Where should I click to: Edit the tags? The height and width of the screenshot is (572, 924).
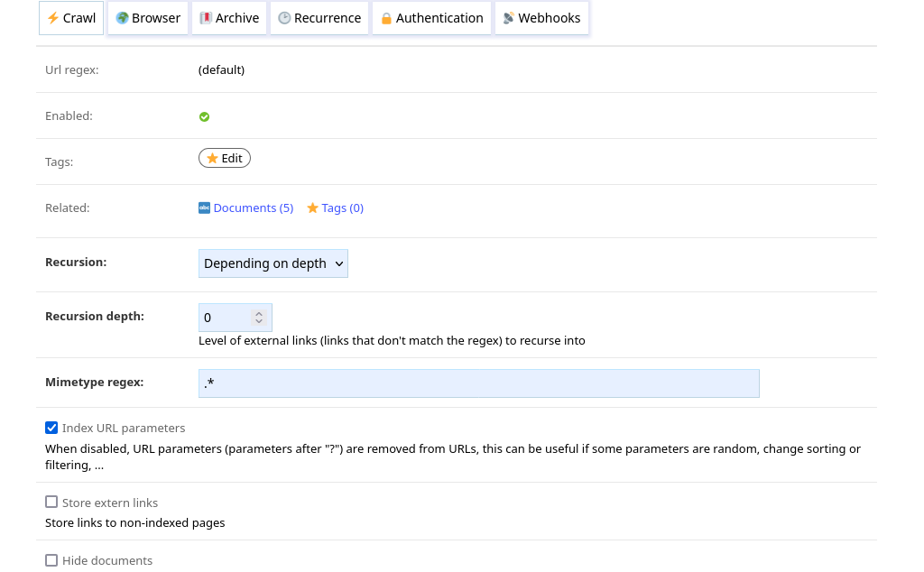(x=225, y=158)
